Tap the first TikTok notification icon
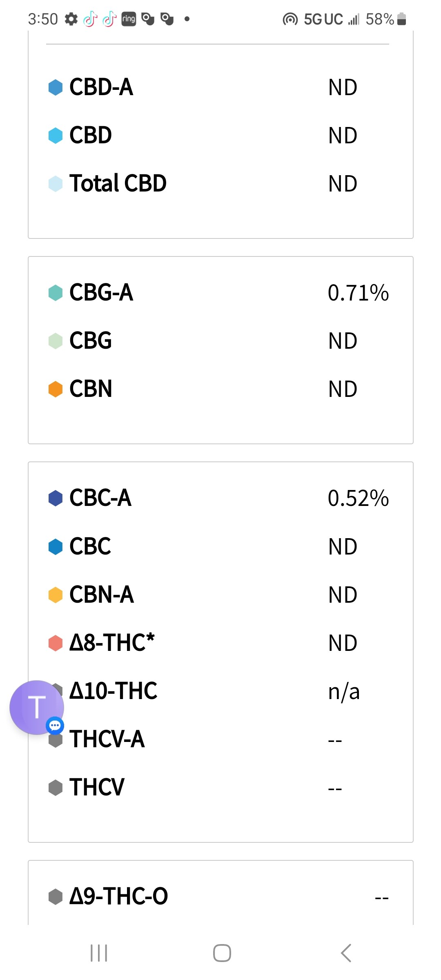The height and width of the screenshot is (980, 441). (90, 19)
